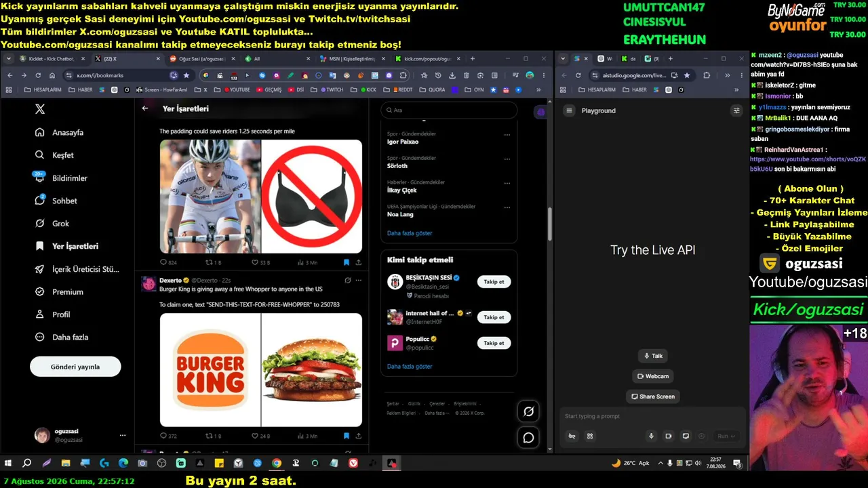
Task: Open Bildirimler notifications
Action: click(x=61, y=178)
